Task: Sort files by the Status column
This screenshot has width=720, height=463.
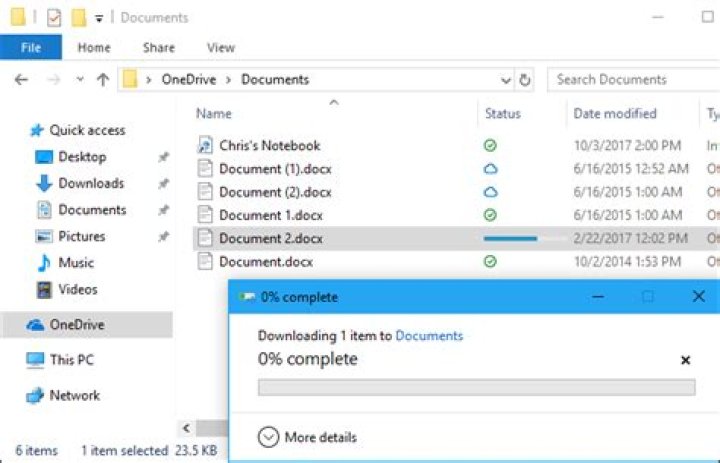Action: tap(503, 113)
